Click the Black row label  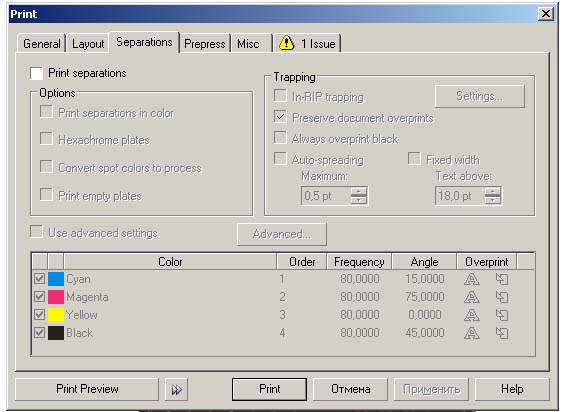tap(79, 333)
